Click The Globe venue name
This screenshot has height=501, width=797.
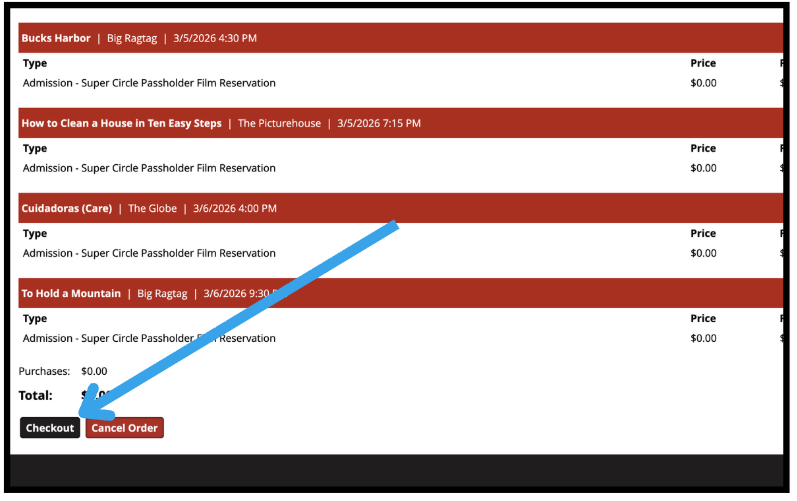(152, 208)
